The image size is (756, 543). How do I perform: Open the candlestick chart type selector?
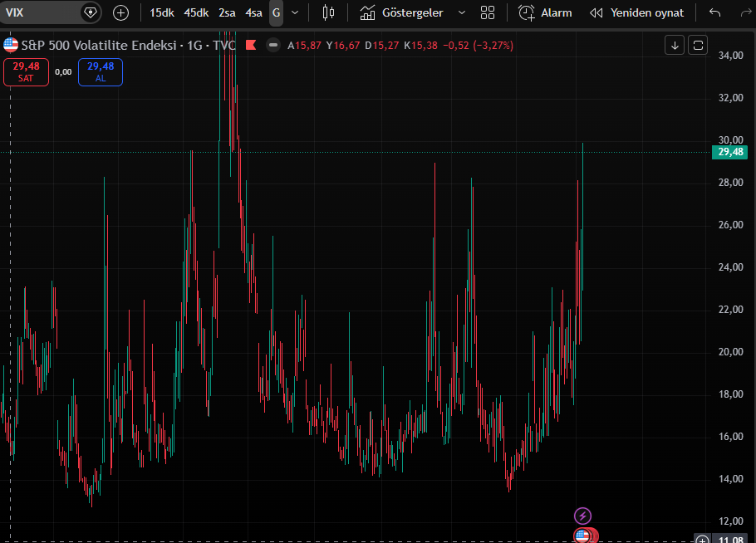(x=328, y=13)
